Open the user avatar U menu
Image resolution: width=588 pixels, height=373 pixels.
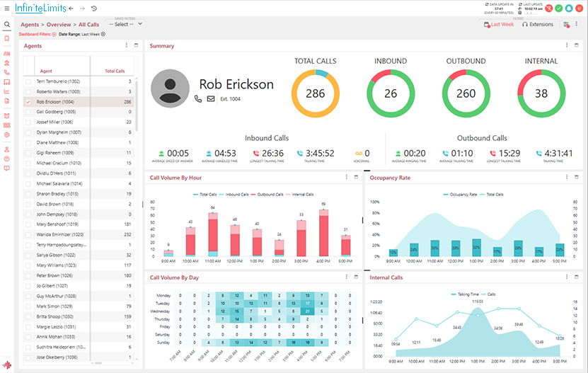pos(579,8)
